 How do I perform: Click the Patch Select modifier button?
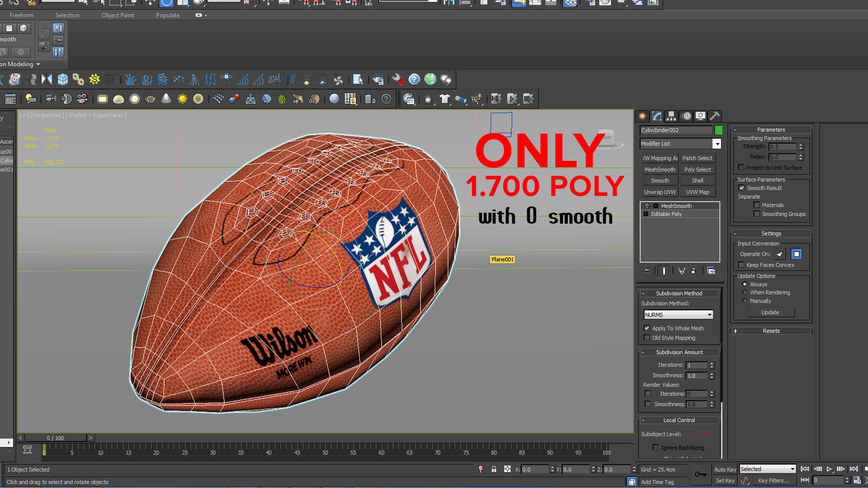[697, 158]
